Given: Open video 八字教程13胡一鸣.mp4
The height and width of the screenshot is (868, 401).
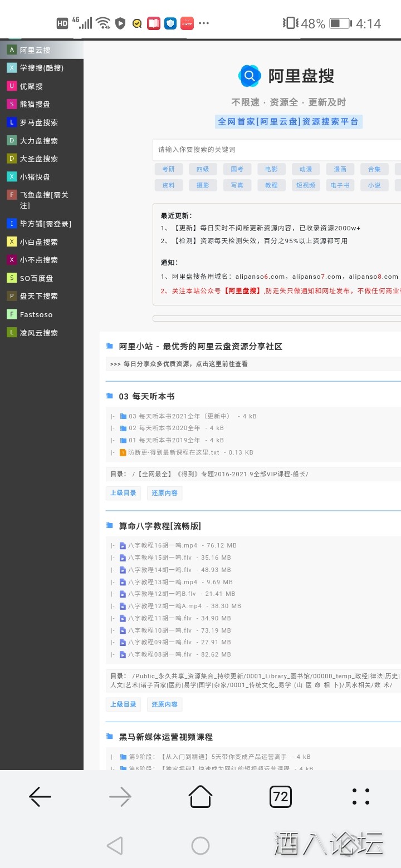Looking at the screenshot, I should pos(163,582).
